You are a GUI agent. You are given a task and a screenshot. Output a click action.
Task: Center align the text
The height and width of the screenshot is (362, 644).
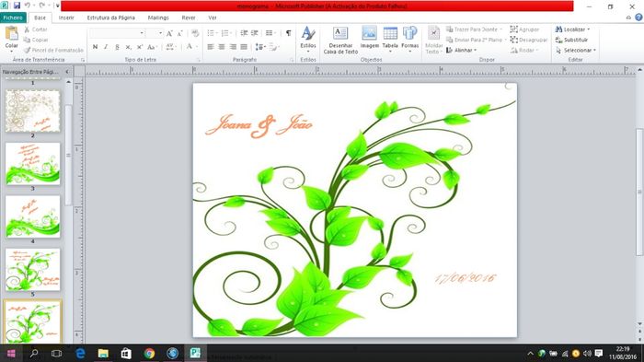tap(222, 47)
